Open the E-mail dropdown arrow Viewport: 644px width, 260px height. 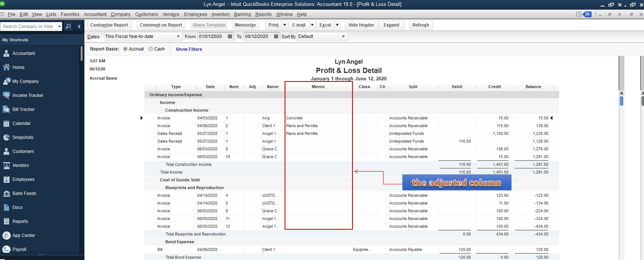(312, 25)
